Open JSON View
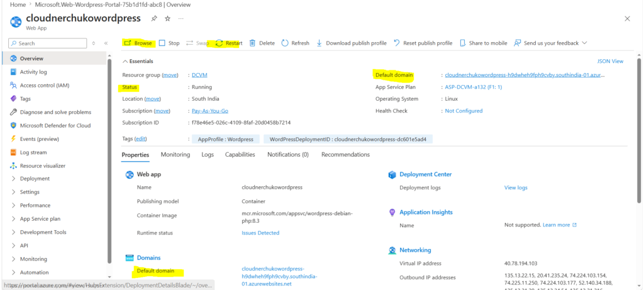 [610, 61]
